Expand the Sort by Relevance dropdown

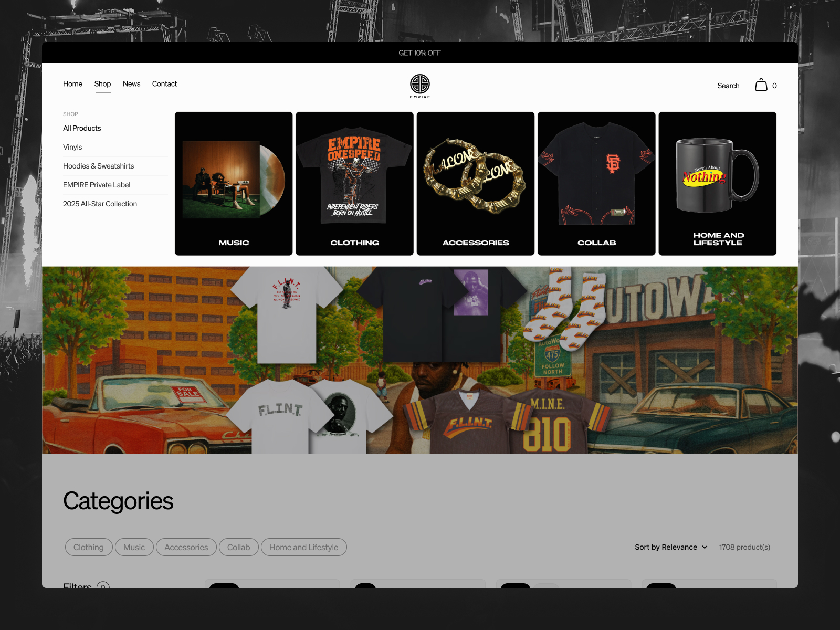[x=670, y=547]
